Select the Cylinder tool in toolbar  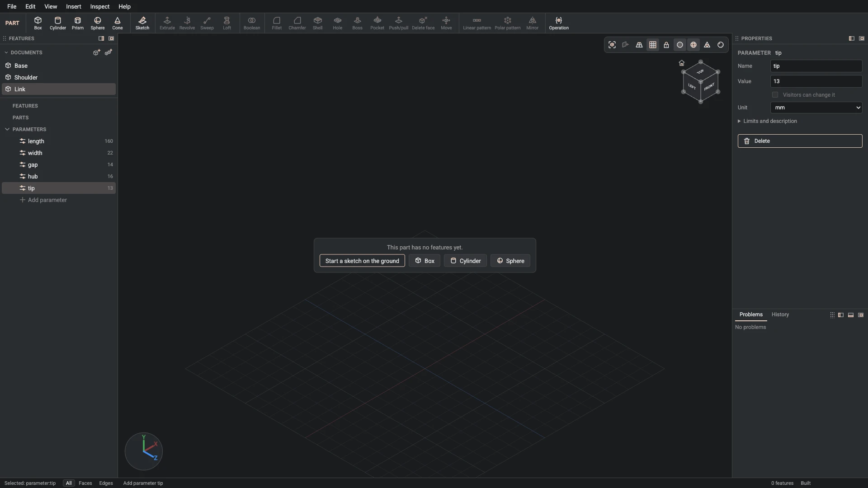point(58,23)
